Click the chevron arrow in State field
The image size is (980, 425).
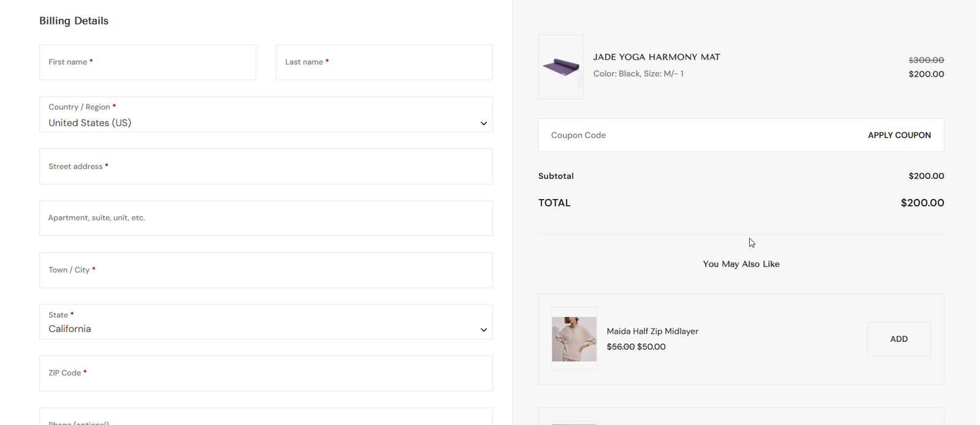[x=483, y=329]
